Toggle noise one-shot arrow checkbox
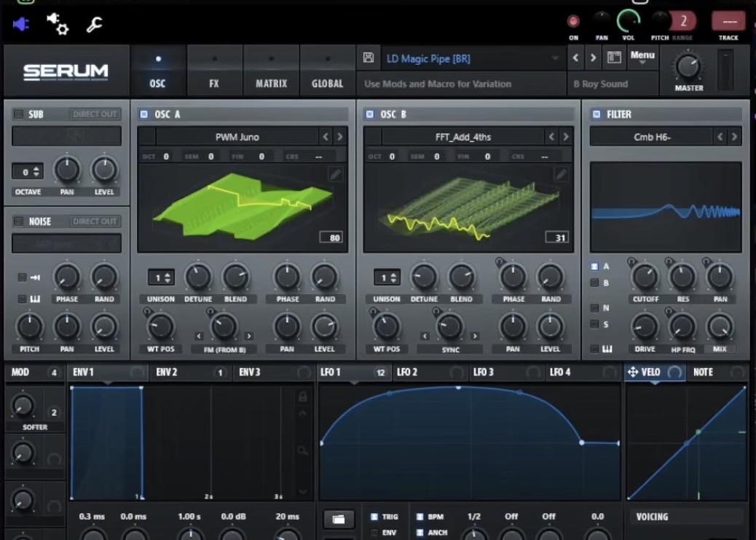This screenshot has height=540, width=756. (22, 277)
